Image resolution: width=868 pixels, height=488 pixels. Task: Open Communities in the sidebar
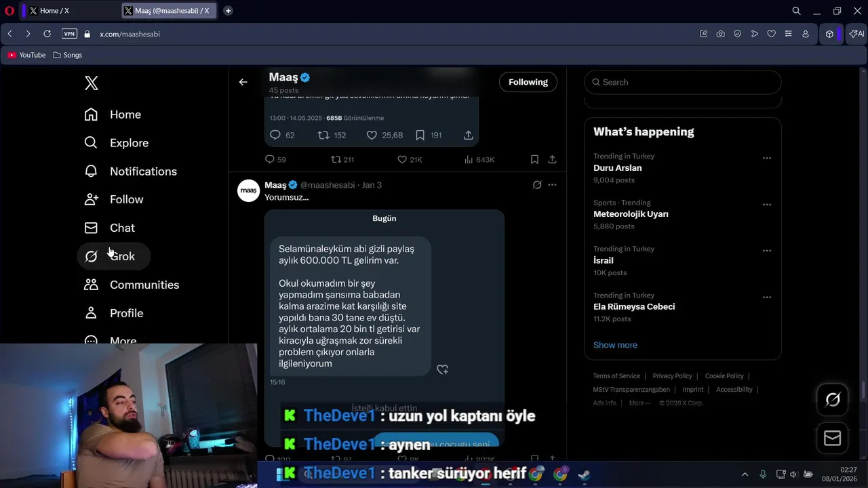[x=132, y=285]
